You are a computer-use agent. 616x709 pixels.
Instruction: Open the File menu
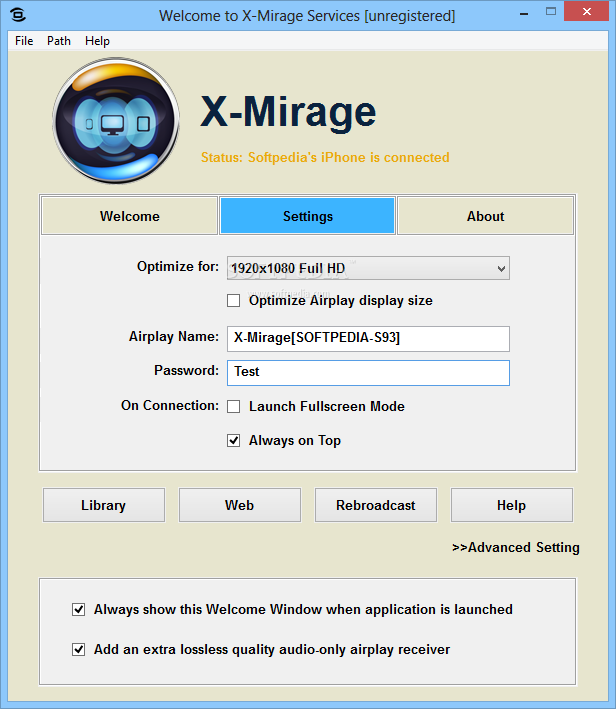pos(24,41)
